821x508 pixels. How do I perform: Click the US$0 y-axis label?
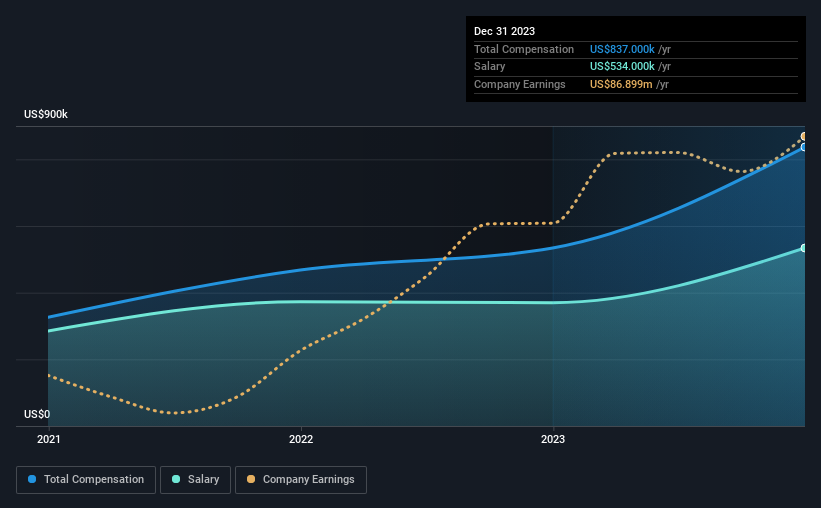tap(37, 414)
